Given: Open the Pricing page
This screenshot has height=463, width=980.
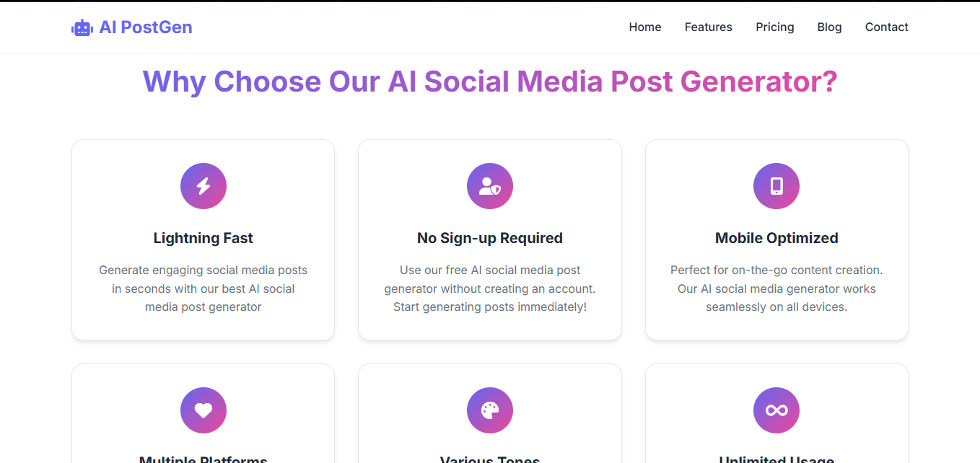Looking at the screenshot, I should (x=775, y=27).
